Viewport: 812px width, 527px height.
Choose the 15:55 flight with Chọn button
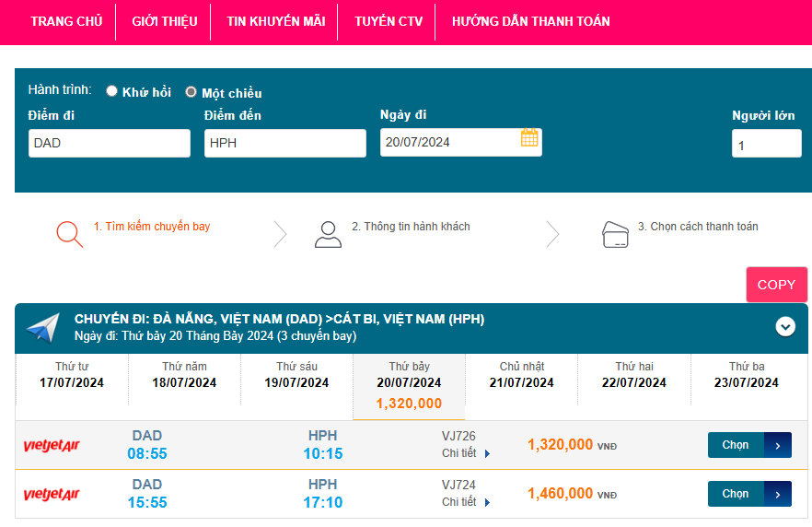click(748, 494)
